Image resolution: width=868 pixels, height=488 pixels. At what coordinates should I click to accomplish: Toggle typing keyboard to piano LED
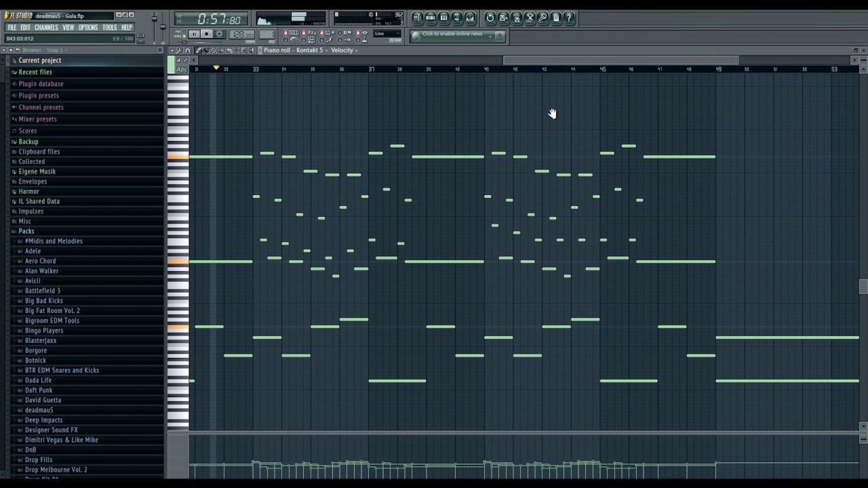click(x=285, y=33)
